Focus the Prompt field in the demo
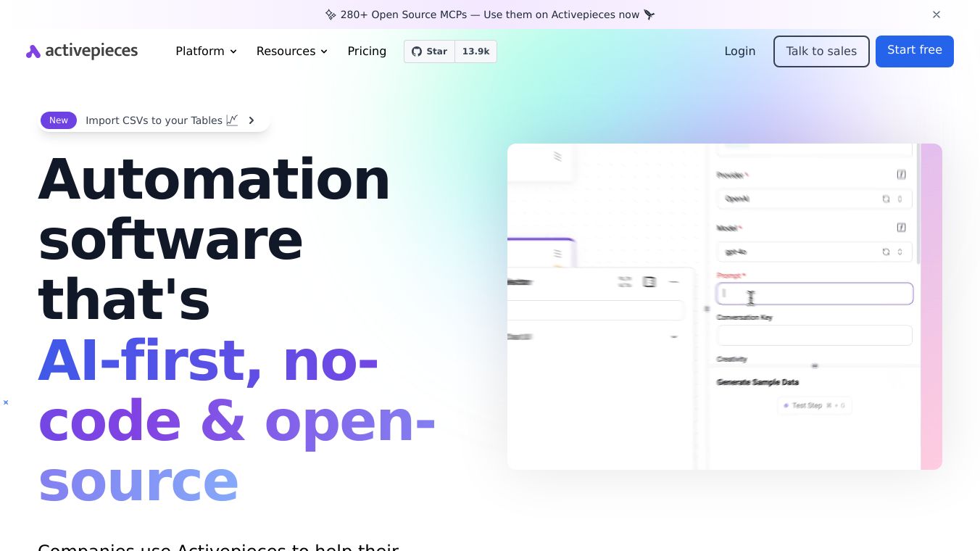 pos(814,294)
